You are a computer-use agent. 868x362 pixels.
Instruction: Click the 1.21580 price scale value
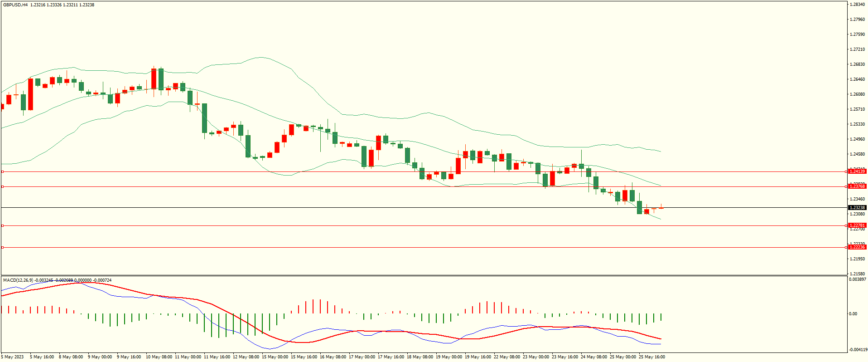[x=858, y=274]
